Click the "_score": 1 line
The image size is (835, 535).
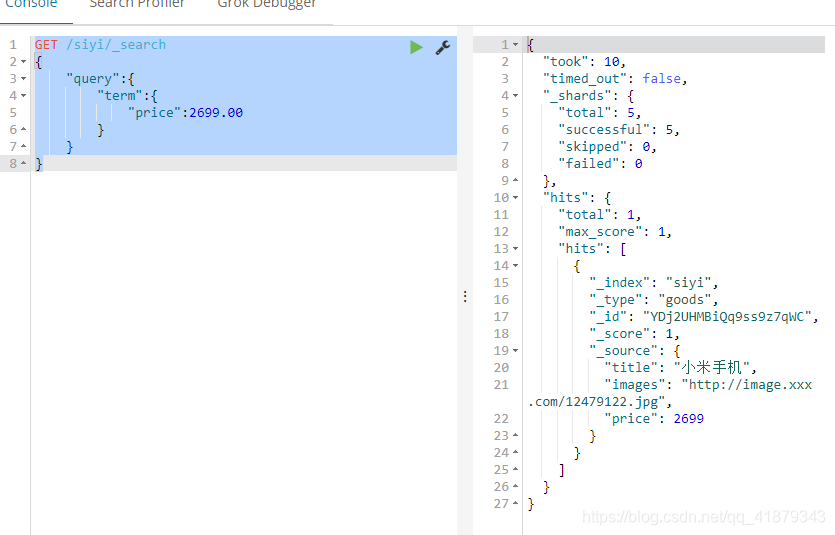coord(634,334)
